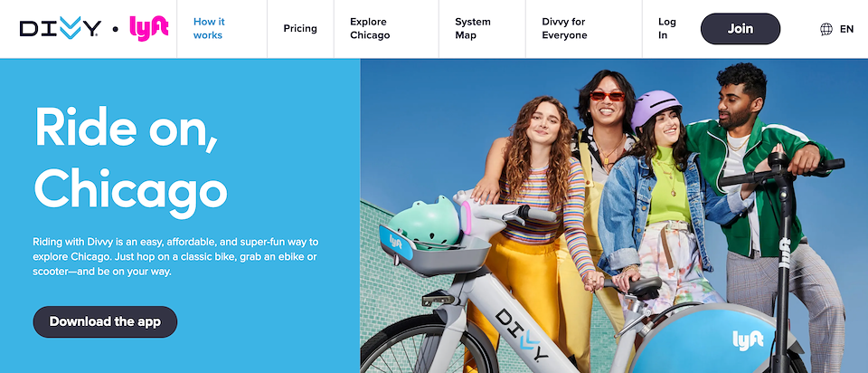Click the Riding with Divvy description text
The height and width of the screenshot is (373, 868).
click(x=175, y=257)
